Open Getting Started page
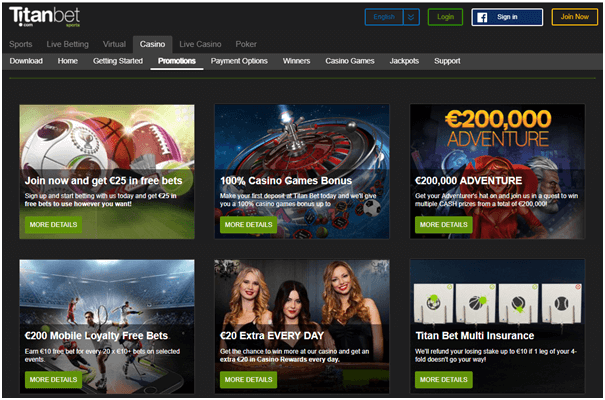The height and width of the screenshot is (400, 605). [x=118, y=61]
